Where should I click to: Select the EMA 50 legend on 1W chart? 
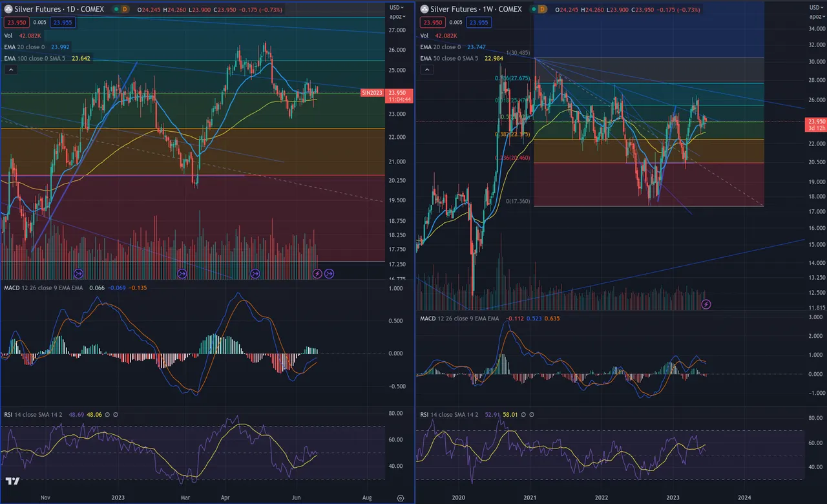click(450, 58)
